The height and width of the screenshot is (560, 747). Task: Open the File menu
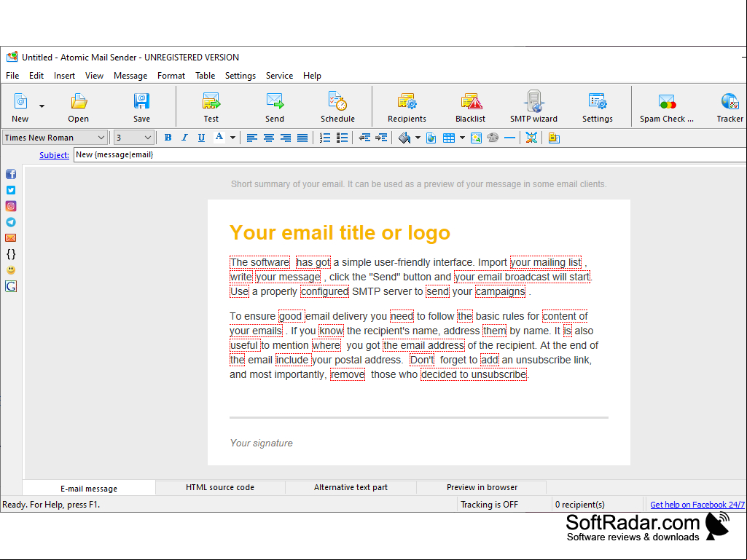point(12,76)
